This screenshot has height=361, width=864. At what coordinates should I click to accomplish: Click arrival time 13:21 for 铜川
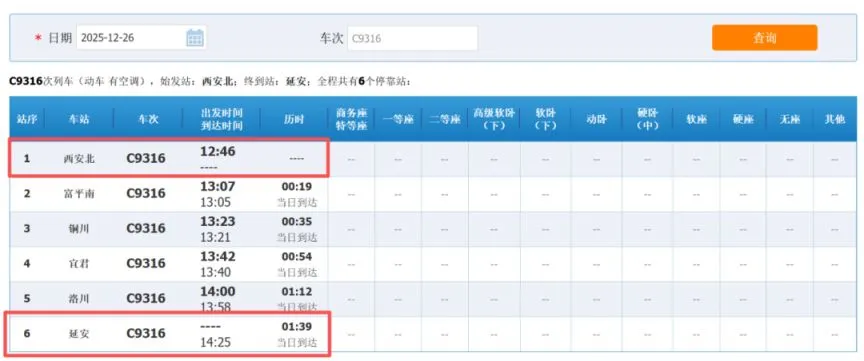pos(215,237)
